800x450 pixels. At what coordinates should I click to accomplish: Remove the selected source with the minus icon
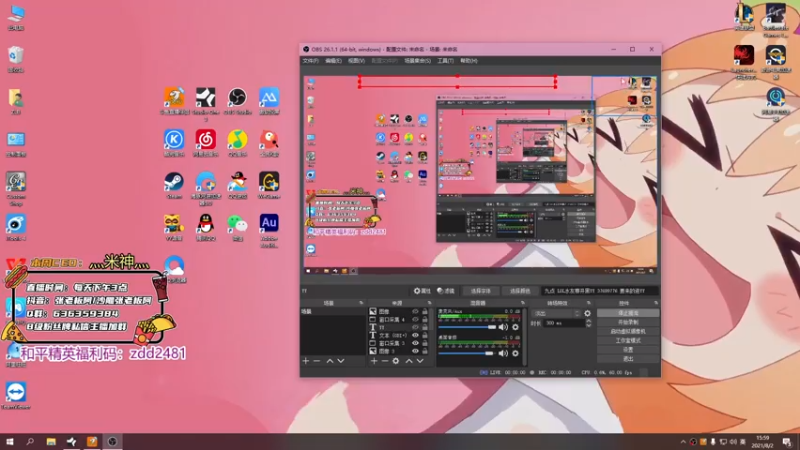click(385, 361)
